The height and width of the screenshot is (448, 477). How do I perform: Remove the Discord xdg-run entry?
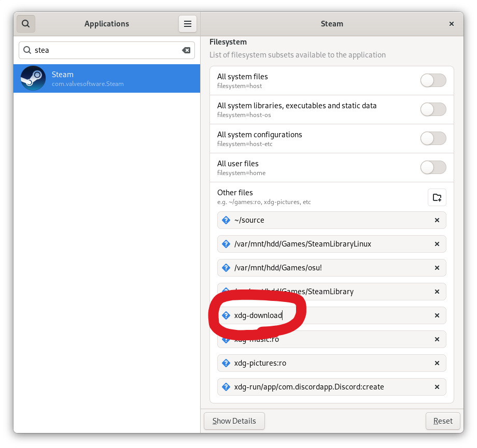pos(437,387)
